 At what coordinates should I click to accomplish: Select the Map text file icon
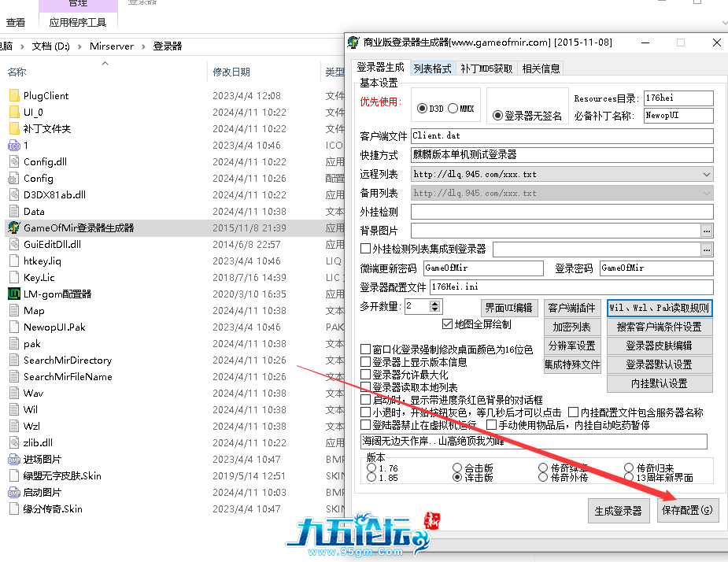point(14,310)
